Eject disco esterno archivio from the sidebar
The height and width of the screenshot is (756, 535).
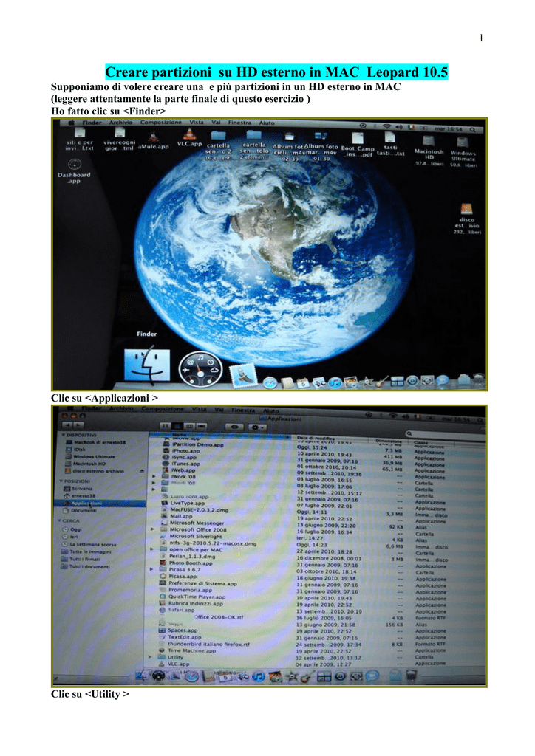(x=142, y=471)
